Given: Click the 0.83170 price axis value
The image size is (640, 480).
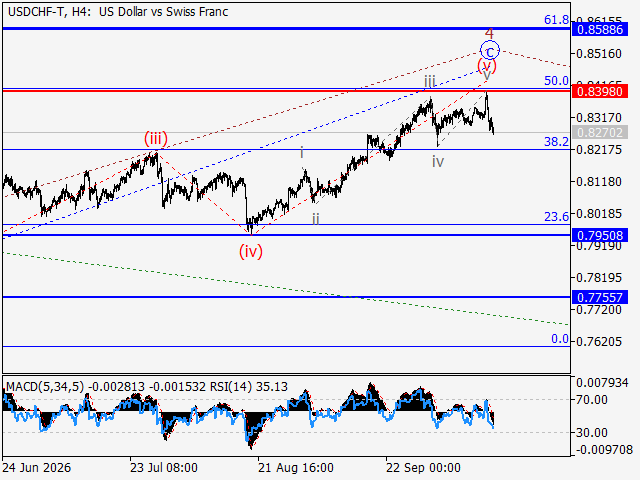Looking at the screenshot, I should click(599, 118).
